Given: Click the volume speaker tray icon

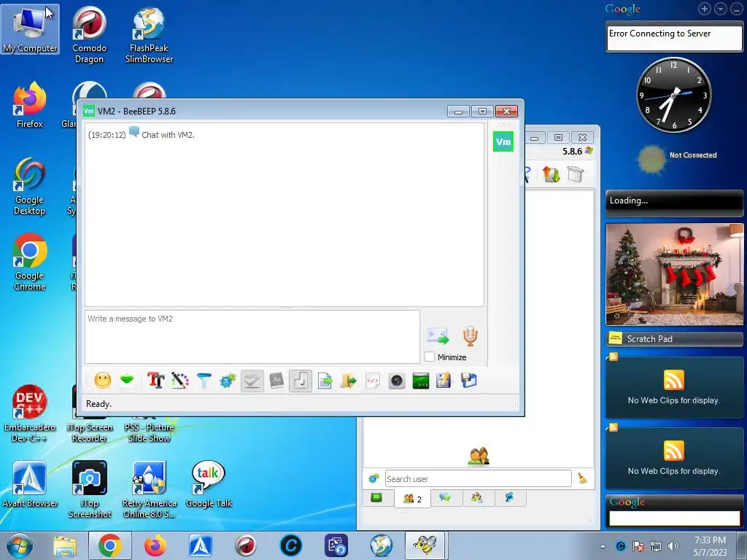Looking at the screenshot, I should (673, 546).
